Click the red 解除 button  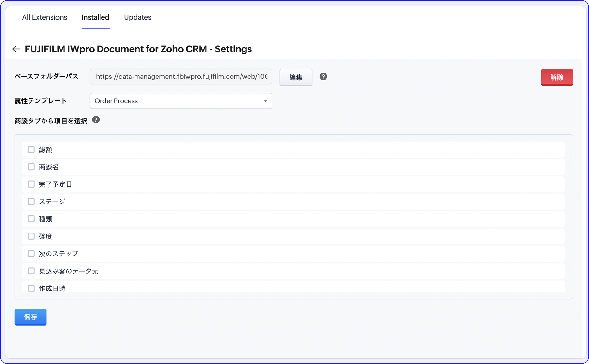pos(557,77)
